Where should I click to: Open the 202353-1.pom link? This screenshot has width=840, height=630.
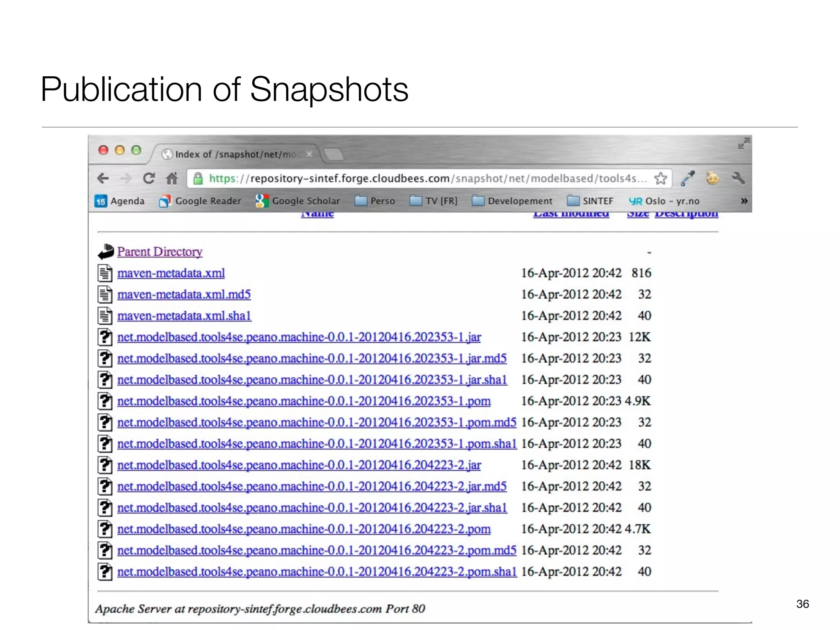pyautogui.click(x=304, y=401)
